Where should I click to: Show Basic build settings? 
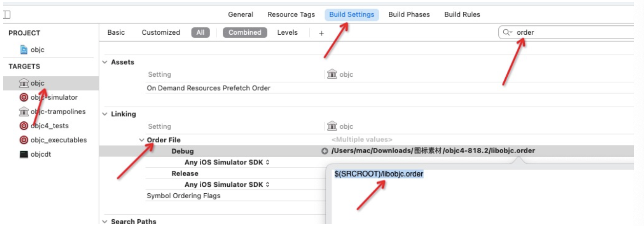pyautogui.click(x=116, y=32)
